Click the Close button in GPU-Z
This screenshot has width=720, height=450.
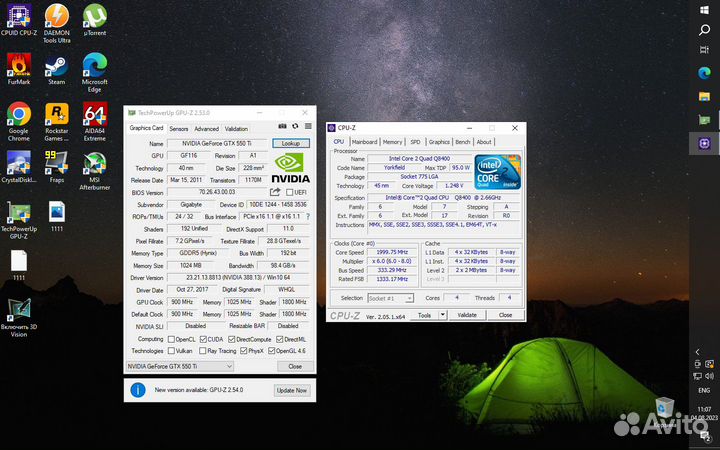(295, 366)
